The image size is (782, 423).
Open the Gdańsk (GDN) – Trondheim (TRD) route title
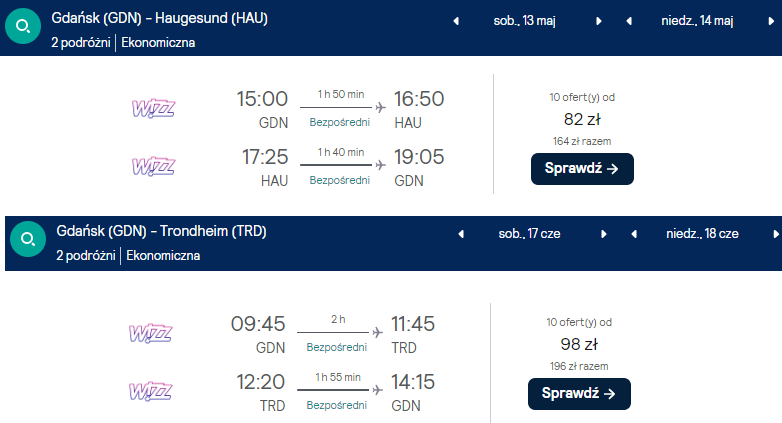(x=161, y=232)
